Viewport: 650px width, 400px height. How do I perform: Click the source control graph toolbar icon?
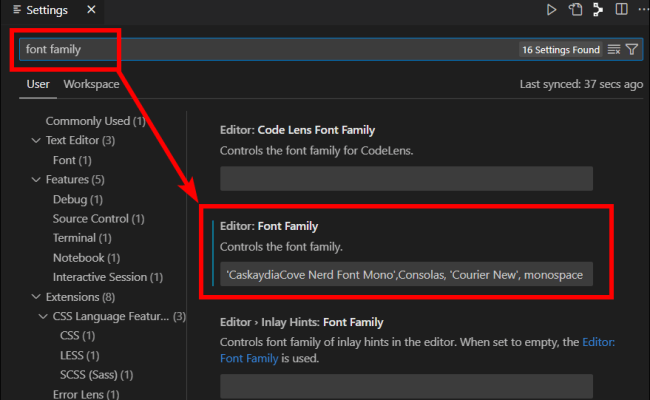[x=598, y=10]
